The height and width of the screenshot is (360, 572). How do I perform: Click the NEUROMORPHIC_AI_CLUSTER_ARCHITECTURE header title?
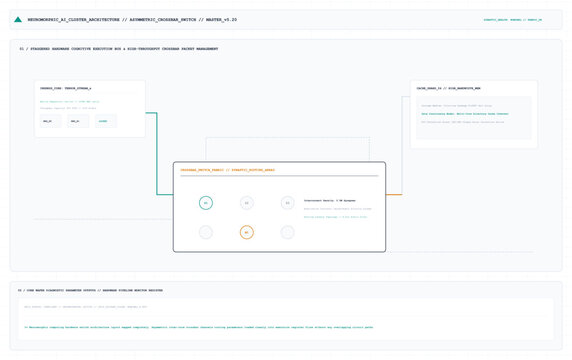(x=132, y=20)
